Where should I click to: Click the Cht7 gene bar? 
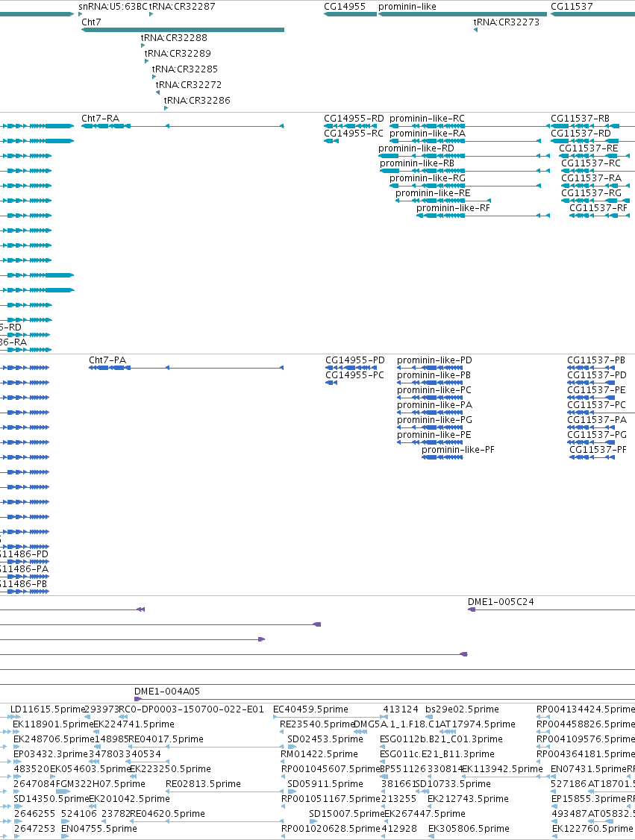click(183, 30)
